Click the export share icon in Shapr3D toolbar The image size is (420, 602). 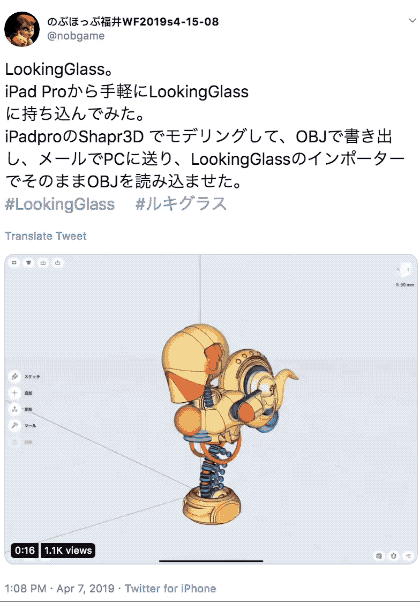point(58,263)
